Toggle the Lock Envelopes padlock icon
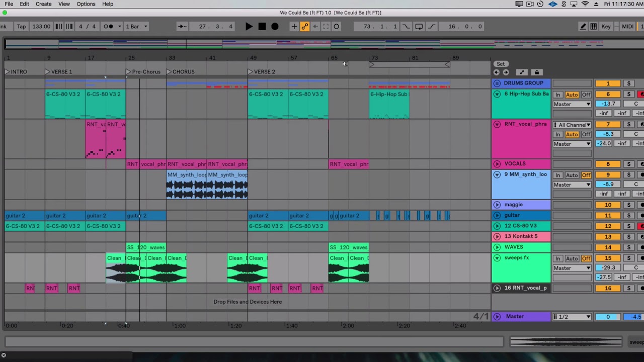Image resolution: width=644 pixels, height=362 pixels. (x=537, y=72)
